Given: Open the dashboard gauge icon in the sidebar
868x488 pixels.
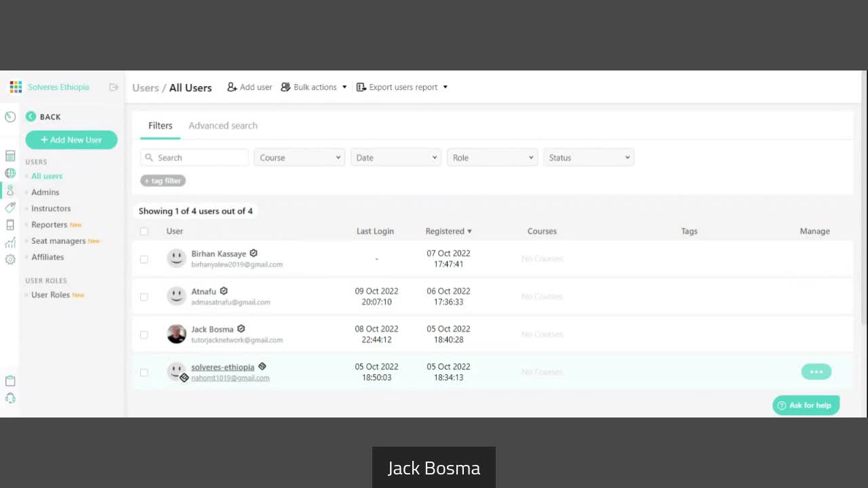Looking at the screenshot, I should click(10, 117).
